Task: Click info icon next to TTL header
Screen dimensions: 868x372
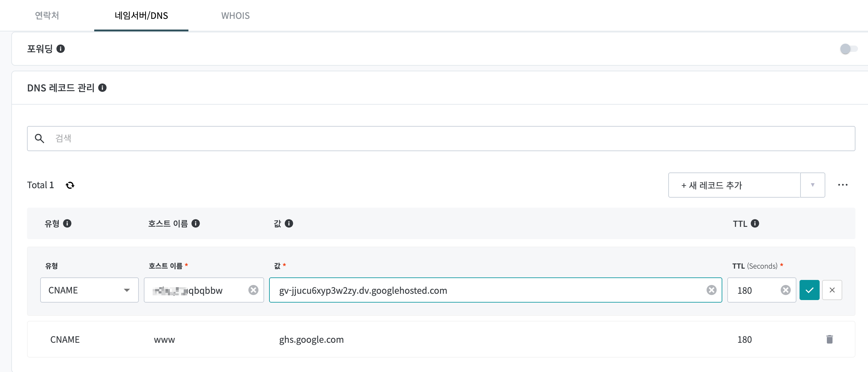Action: coord(755,223)
